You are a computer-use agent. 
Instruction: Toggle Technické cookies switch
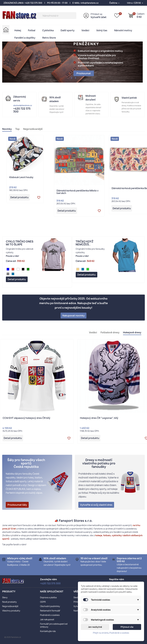click(x=86, y=600)
